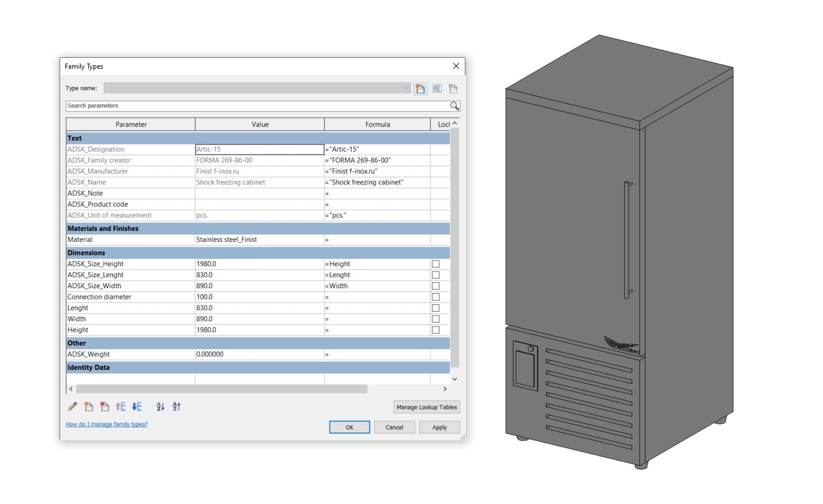Click the ADSK_Note parameter row
Viewport: 823px width, 504px height.
coord(258,194)
